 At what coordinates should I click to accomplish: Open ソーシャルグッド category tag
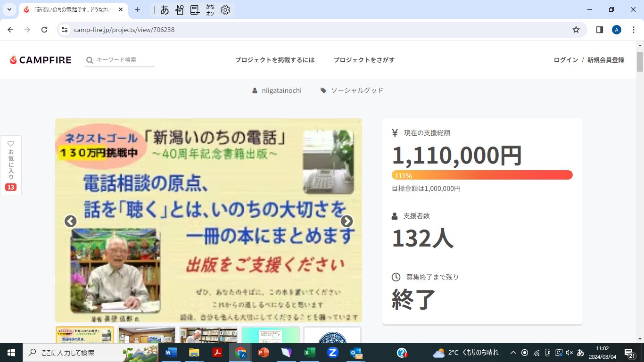352,90
